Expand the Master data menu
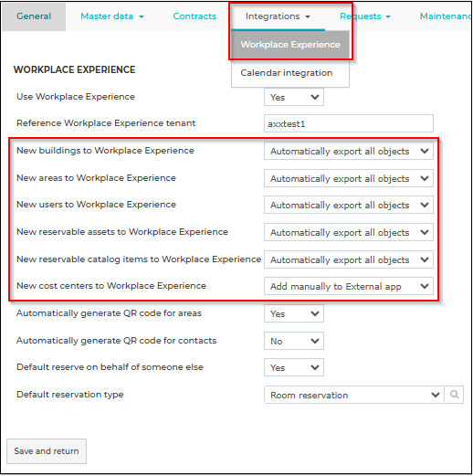The width and height of the screenshot is (473, 476). [112, 16]
